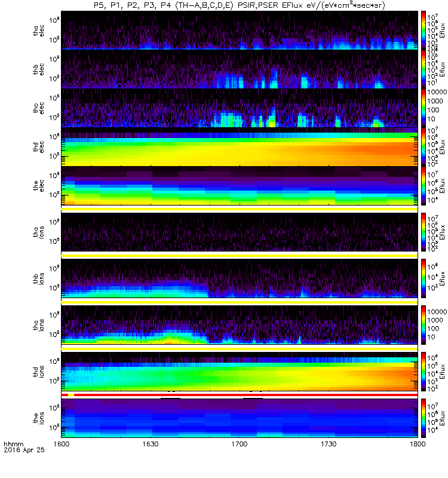Click the thc elec spectrogram panel
The height and width of the screenshot is (478, 448).
(240, 108)
